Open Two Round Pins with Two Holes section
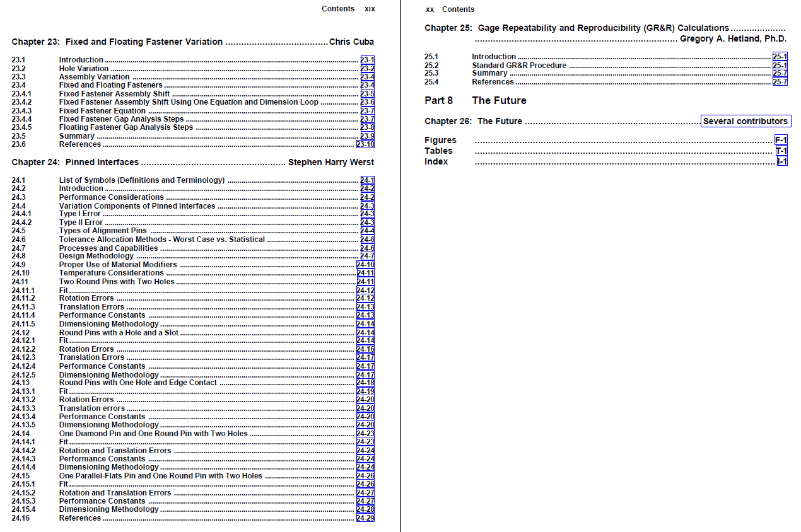The width and height of the screenshot is (801, 532). (366, 282)
